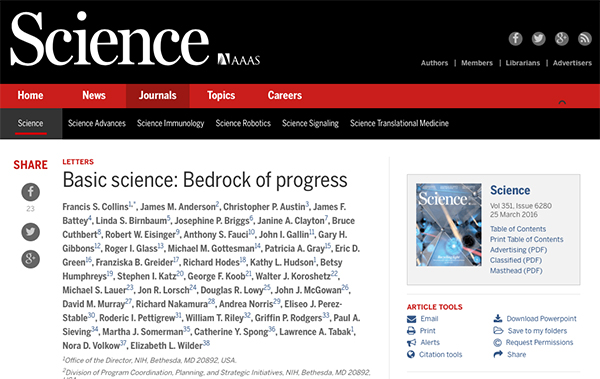Share article via sidebar Twitter icon
The image size is (600, 379).
[x=31, y=232]
